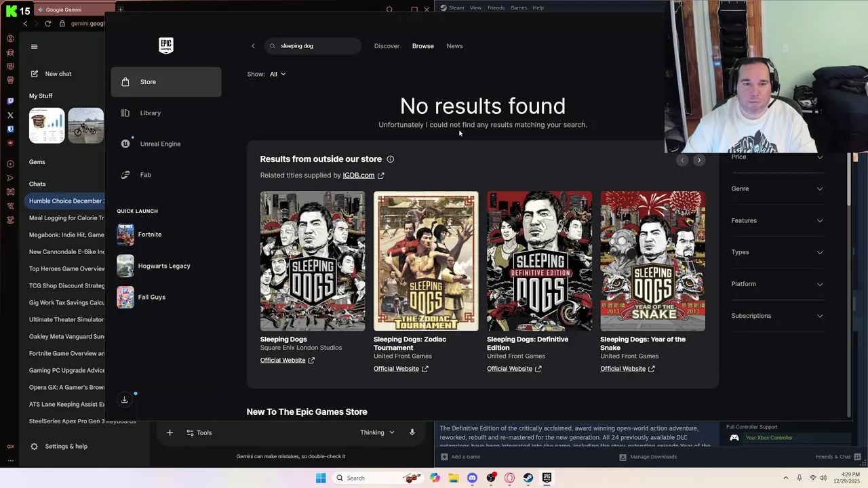Expand the Subscriptions filter

click(x=777, y=316)
